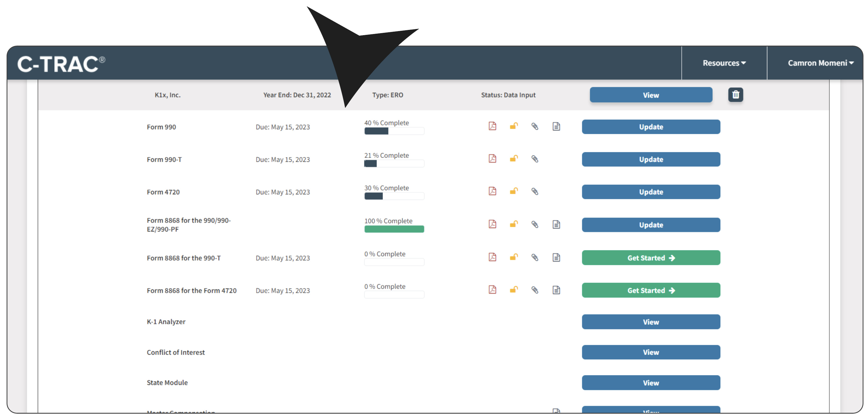This screenshot has height=416, width=868.
Task: Open the PDF icon for Form 990-T
Action: coord(492,159)
